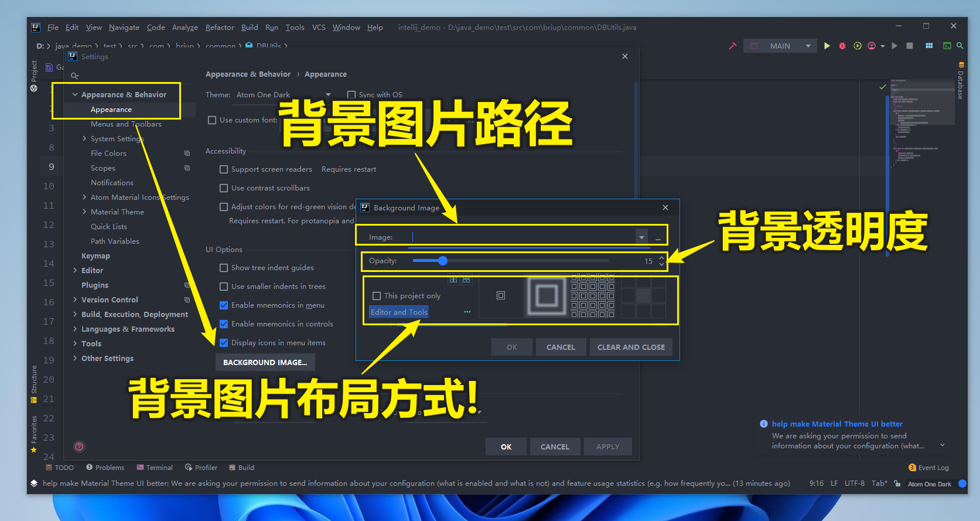
Task: Expand the System Settings node
Action: 84,138
